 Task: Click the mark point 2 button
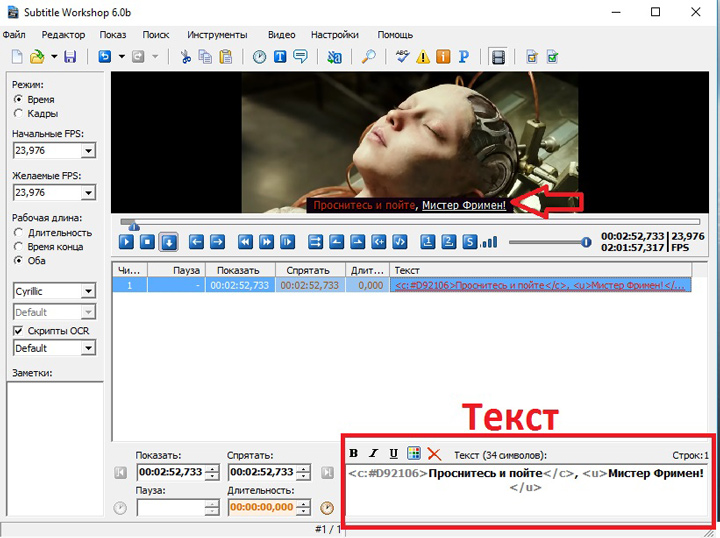click(449, 241)
